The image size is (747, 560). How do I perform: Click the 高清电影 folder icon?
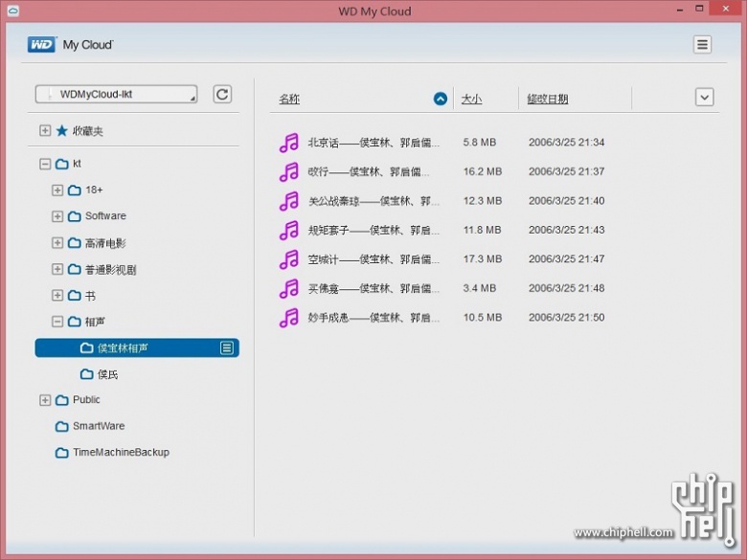pos(75,243)
